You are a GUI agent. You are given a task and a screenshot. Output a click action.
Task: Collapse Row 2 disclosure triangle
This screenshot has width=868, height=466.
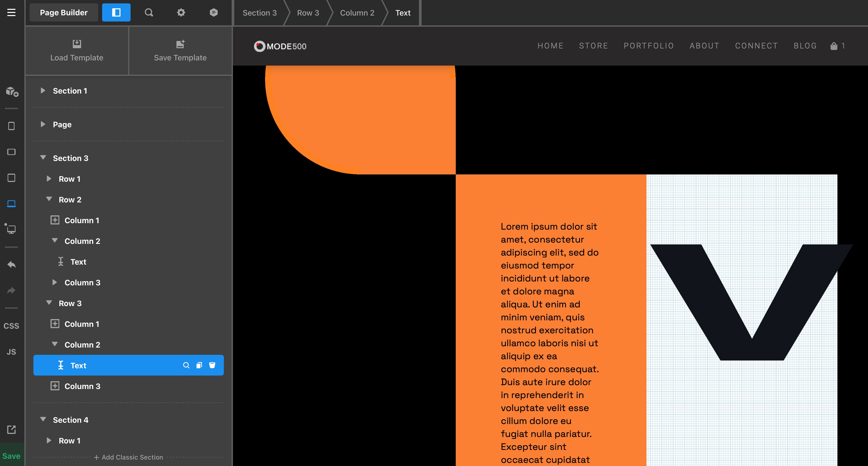click(x=49, y=199)
